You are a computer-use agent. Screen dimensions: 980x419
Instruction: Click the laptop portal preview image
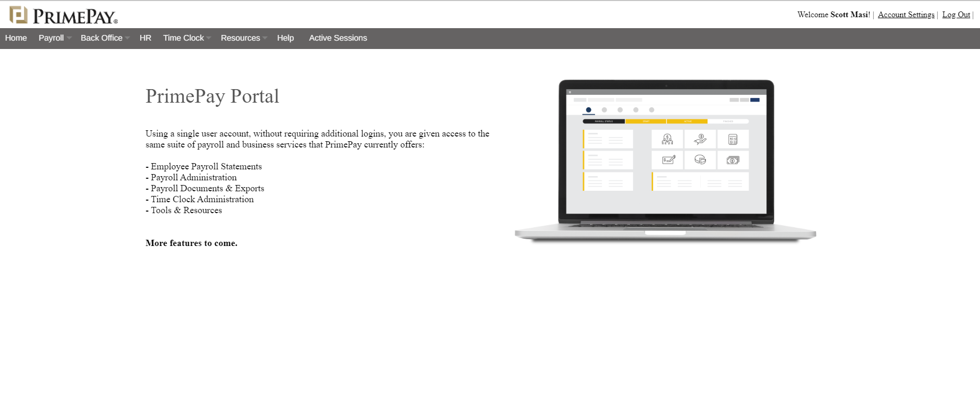665,161
